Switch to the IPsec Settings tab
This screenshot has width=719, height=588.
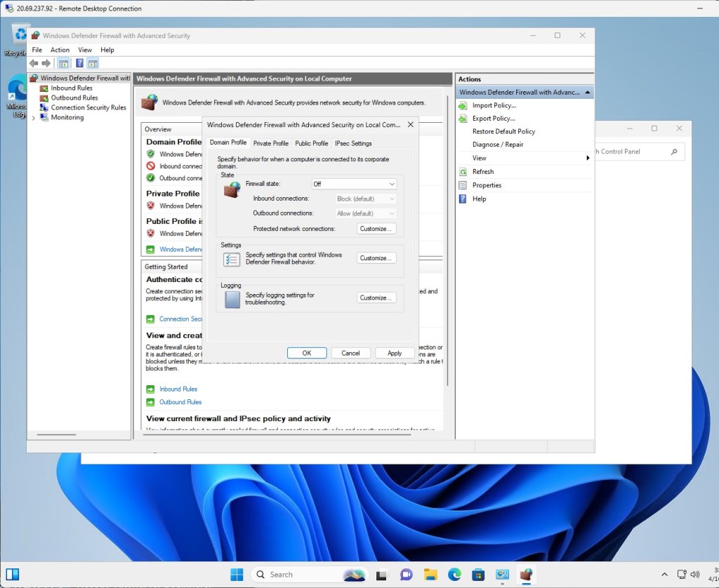pyautogui.click(x=353, y=143)
